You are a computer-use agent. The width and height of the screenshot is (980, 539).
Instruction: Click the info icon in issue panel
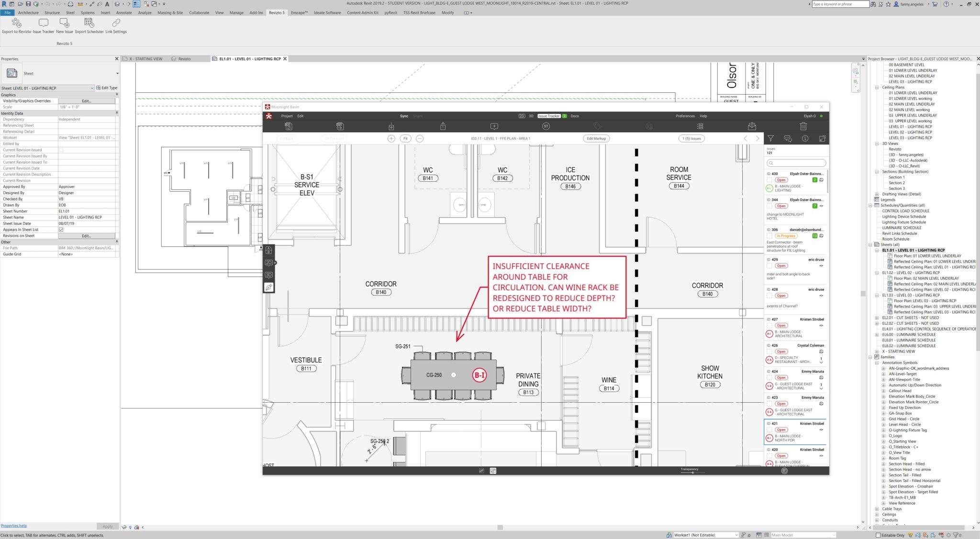pos(805,139)
